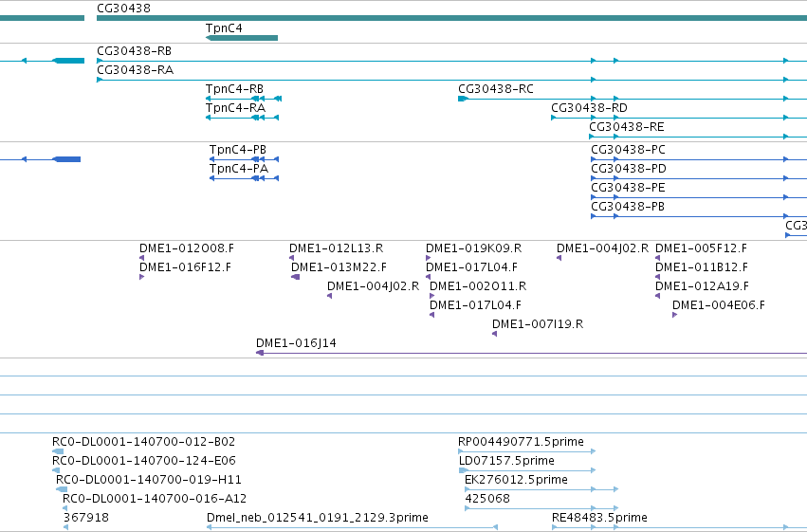Select the DME1-012O08.F feature label
This screenshot has width=807, height=532.
pos(187,248)
